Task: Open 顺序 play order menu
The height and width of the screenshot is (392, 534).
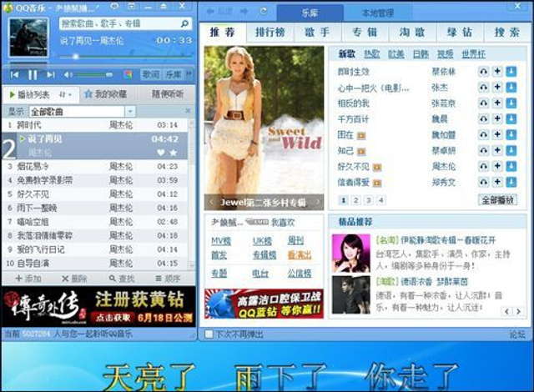Action: click(x=168, y=279)
